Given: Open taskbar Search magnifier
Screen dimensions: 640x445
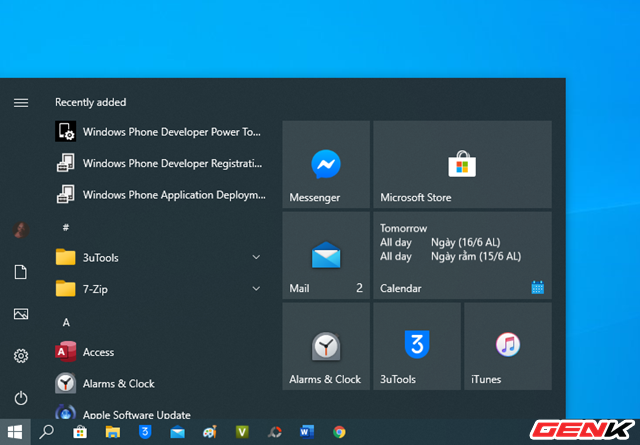Looking at the screenshot, I should pos(47,432).
